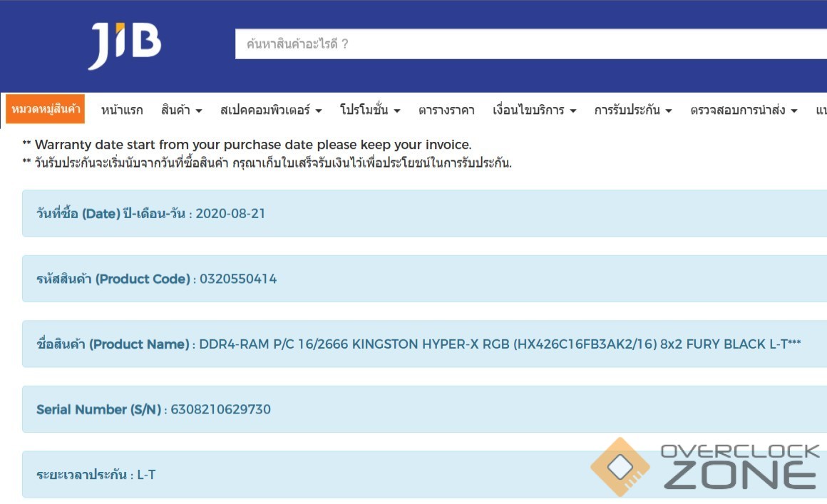Select warranty period L-T value
The width and height of the screenshot is (827, 504).
(146, 475)
